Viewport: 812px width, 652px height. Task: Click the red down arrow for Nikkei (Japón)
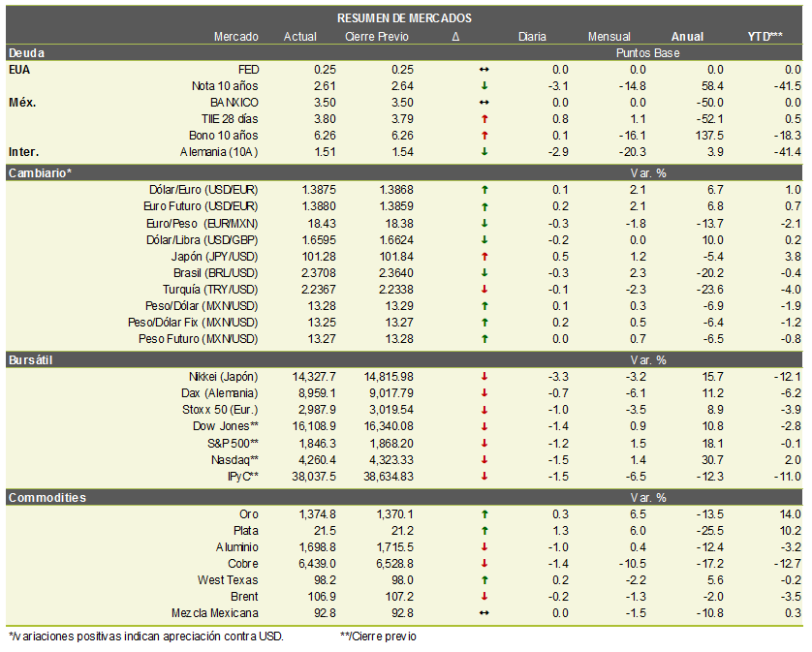[x=484, y=377]
